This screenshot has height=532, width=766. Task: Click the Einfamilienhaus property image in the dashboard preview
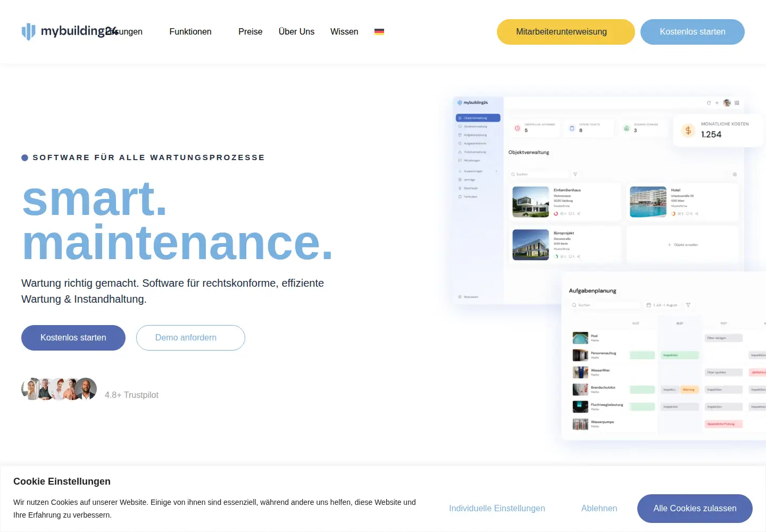pyautogui.click(x=530, y=202)
